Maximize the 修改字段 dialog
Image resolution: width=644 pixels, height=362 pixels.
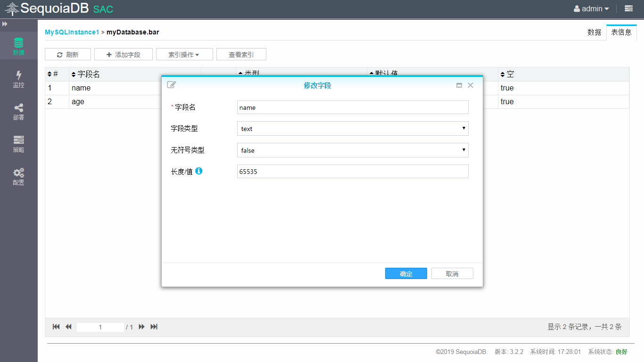pyautogui.click(x=459, y=85)
